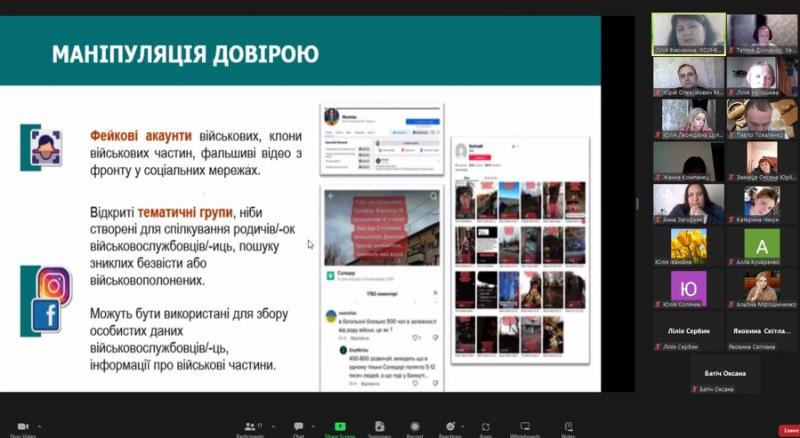800x438 pixels.
Task: Select the active speaker video tile with the green border
Action: [x=689, y=34]
